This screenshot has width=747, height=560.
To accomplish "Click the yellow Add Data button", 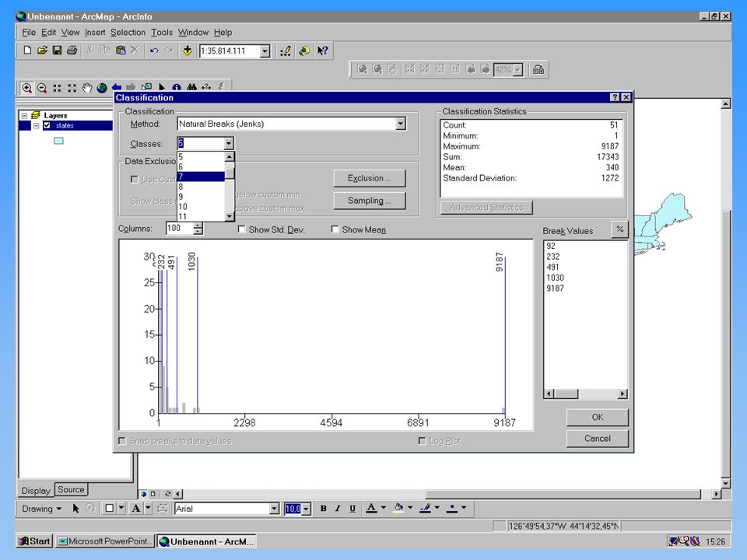I will [x=188, y=51].
